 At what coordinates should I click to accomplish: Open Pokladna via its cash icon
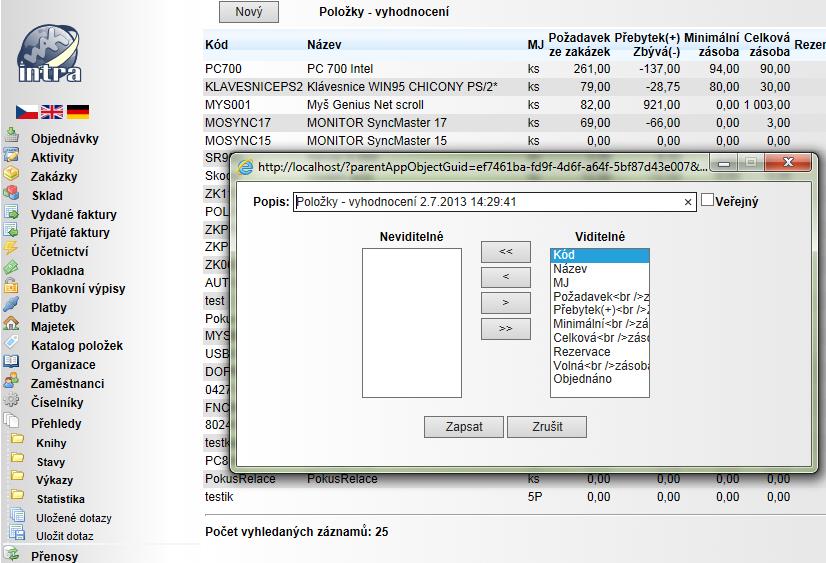click(12, 270)
